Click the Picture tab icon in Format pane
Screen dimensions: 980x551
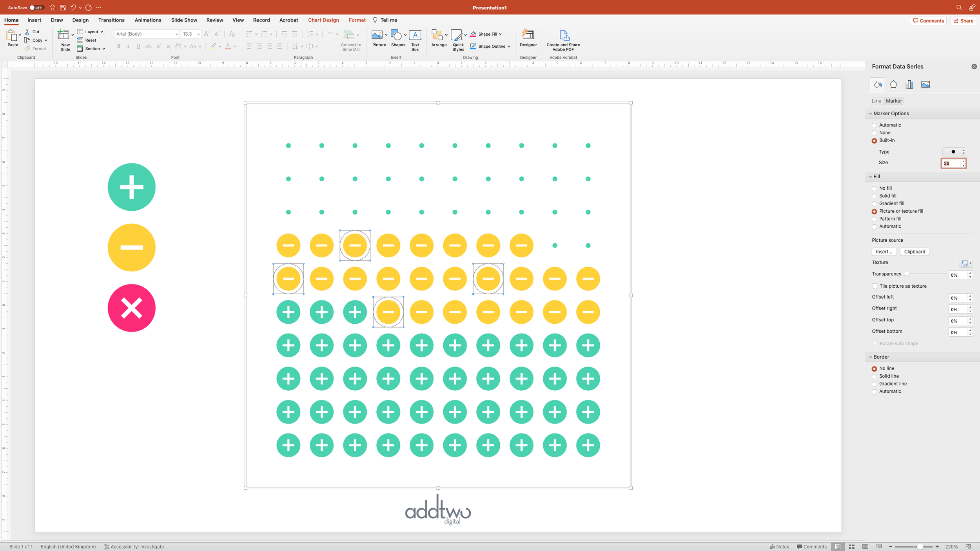pyautogui.click(x=925, y=84)
